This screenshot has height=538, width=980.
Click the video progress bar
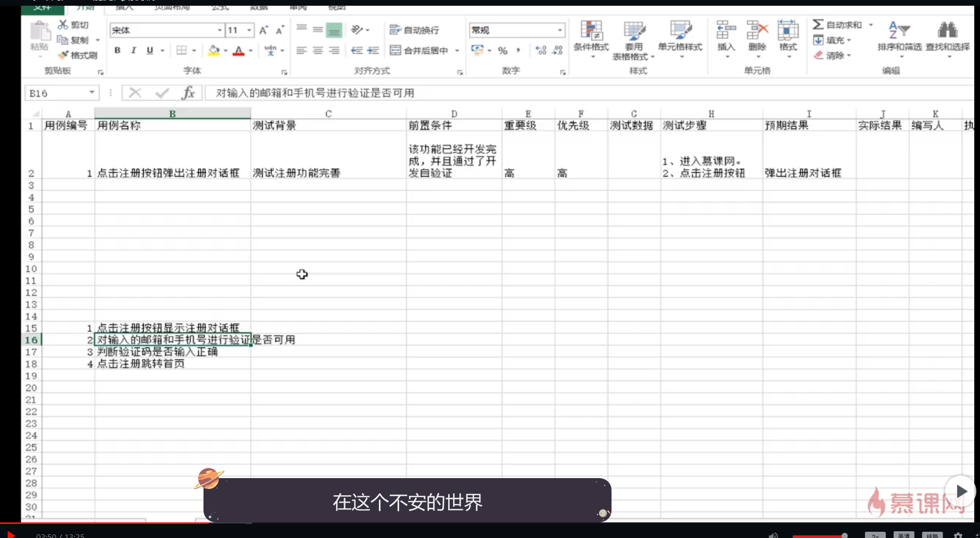click(489, 524)
